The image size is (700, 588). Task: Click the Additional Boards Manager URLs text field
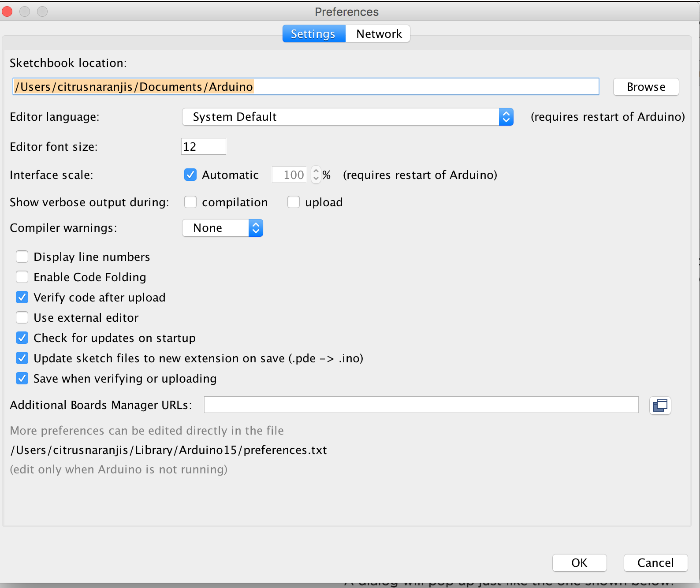(x=421, y=405)
